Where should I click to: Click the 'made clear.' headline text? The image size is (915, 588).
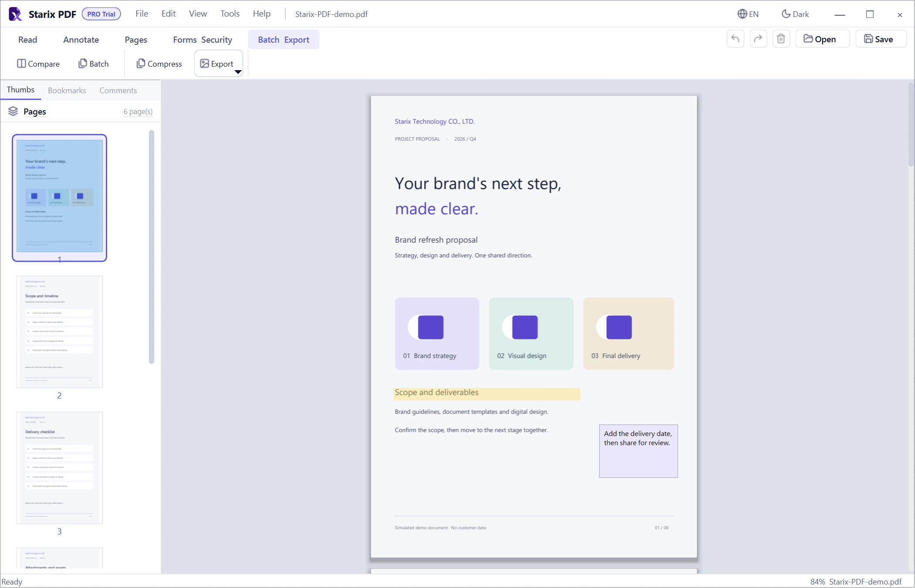tap(437, 209)
